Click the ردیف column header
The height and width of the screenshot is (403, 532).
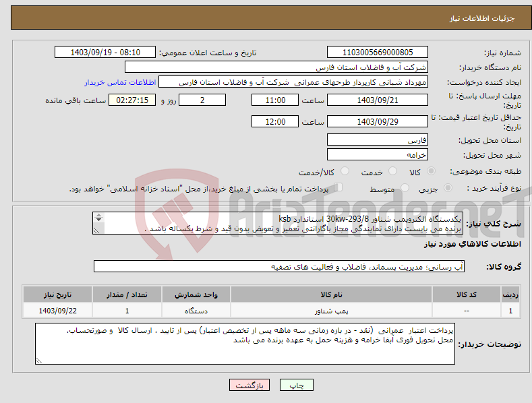coord(510,294)
